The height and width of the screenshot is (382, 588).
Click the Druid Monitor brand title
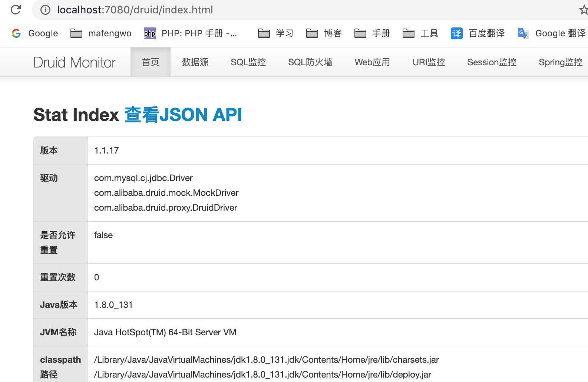click(75, 62)
